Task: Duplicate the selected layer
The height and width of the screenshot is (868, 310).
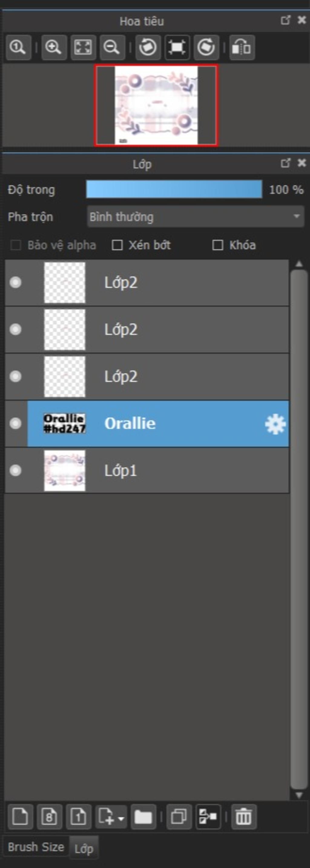Action: [x=179, y=817]
